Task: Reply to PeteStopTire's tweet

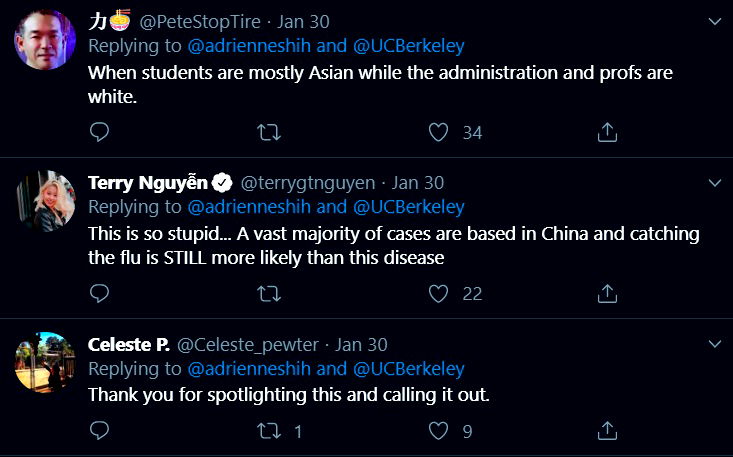Action: click(99, 132)
